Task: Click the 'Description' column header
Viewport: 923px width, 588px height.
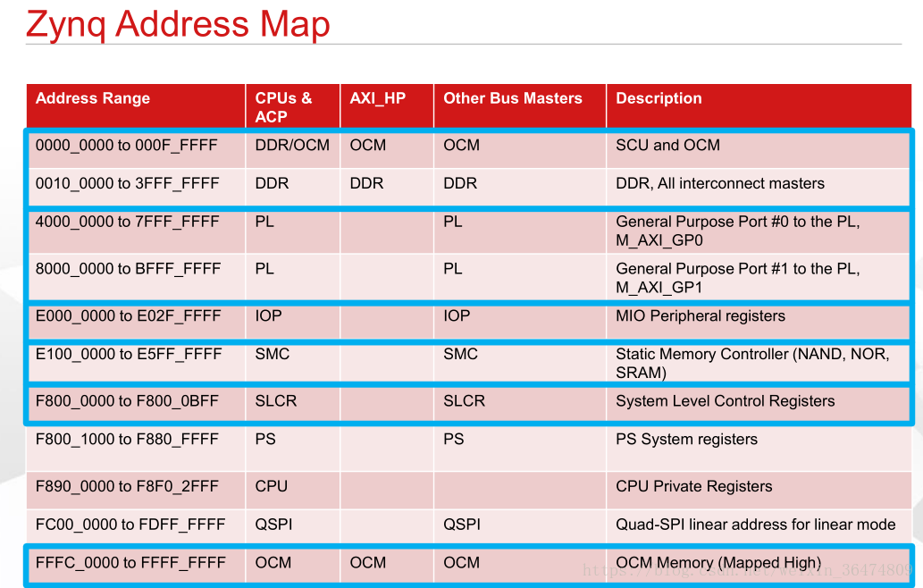Action: (659, 98)
